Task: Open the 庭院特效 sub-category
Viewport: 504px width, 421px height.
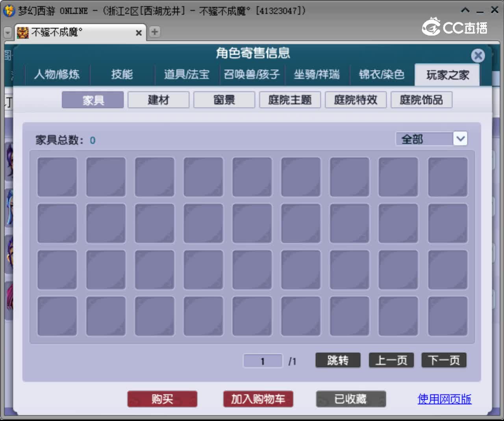Action: (356, 100)
